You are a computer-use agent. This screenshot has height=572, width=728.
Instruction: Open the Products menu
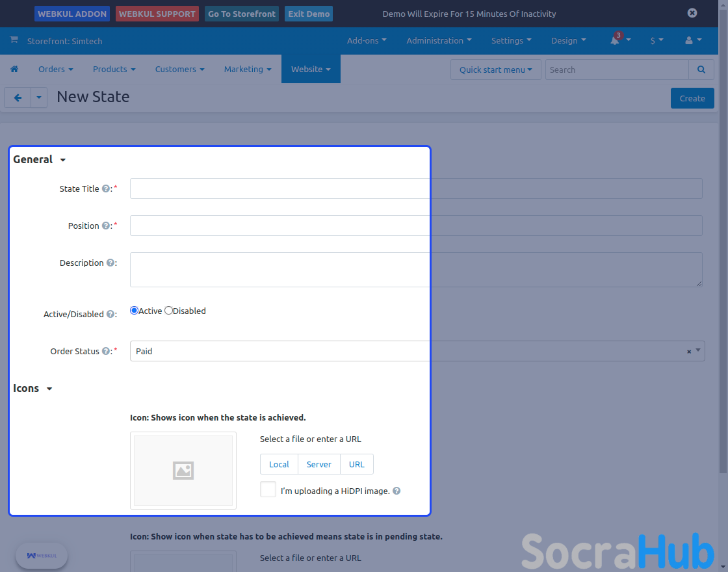[x=114, y=69]
